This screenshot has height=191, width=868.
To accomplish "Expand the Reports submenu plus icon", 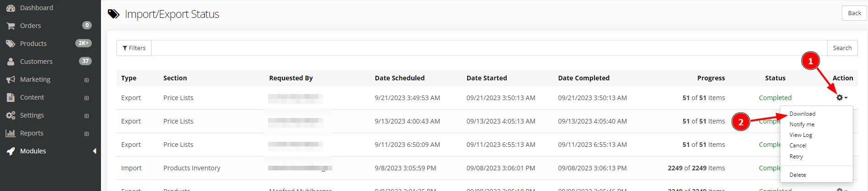I will coord(86,134).
